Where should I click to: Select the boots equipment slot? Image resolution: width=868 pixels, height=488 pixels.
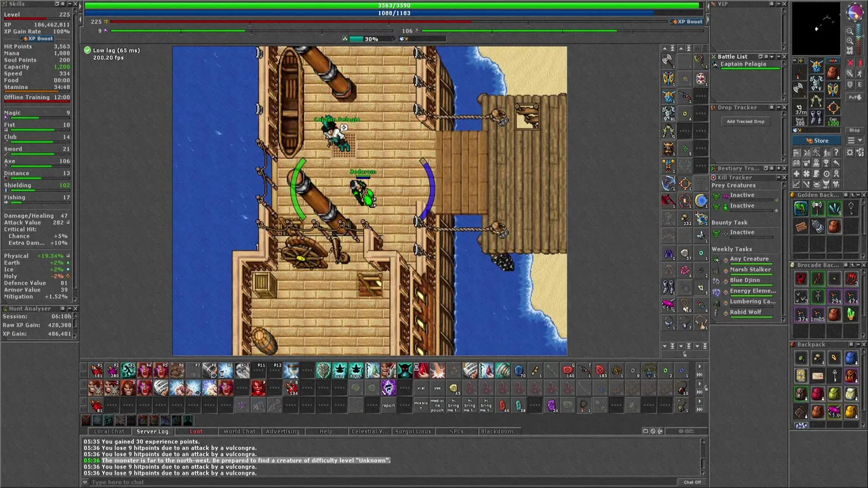816,117
